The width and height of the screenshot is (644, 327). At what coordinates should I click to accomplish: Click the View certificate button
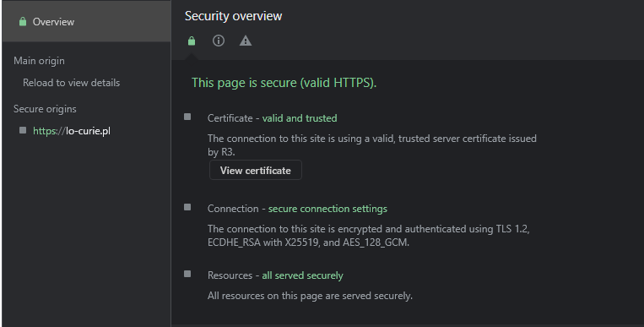[x=256, y=171]
